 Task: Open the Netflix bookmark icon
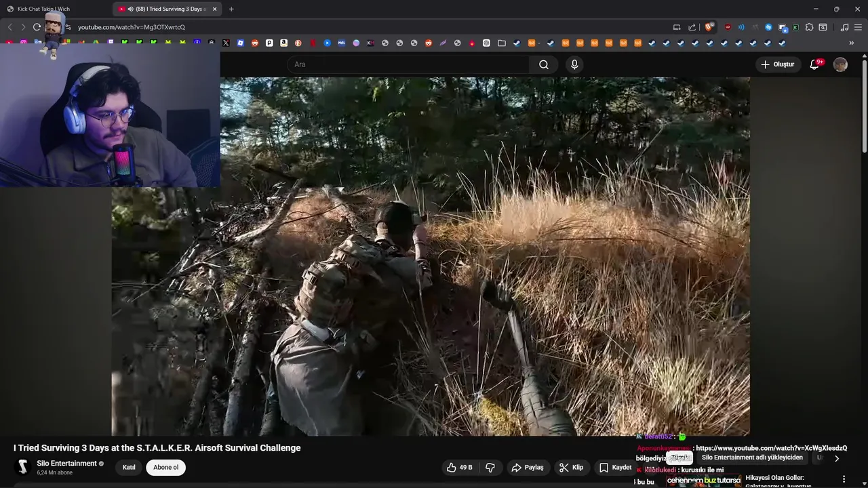(313, 43)
